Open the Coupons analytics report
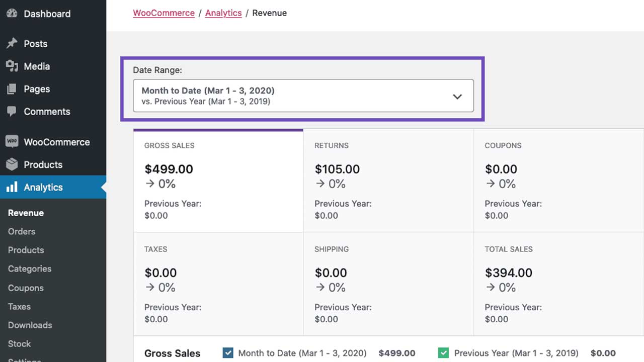 coord(25,288)
